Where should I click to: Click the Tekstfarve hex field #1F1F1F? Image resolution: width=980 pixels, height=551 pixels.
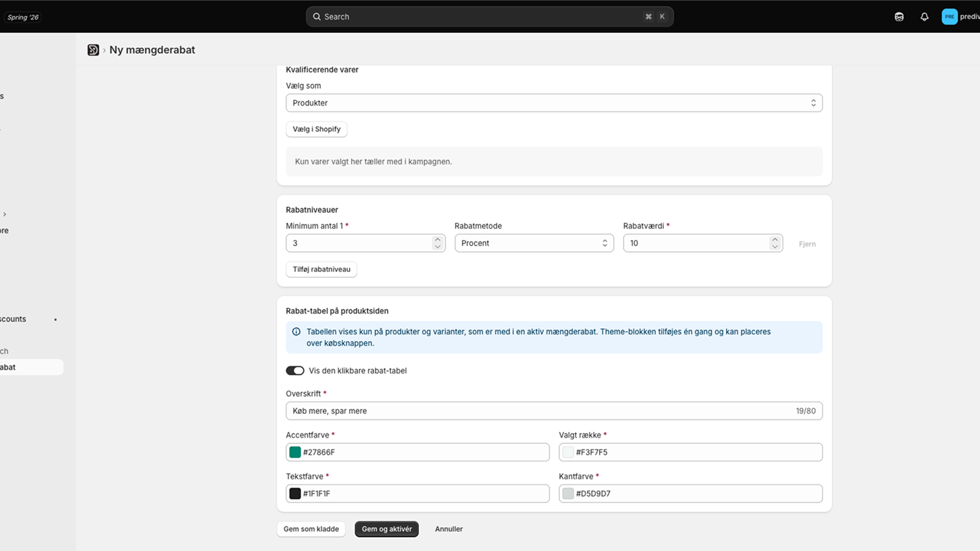click(x=418, y=493)
